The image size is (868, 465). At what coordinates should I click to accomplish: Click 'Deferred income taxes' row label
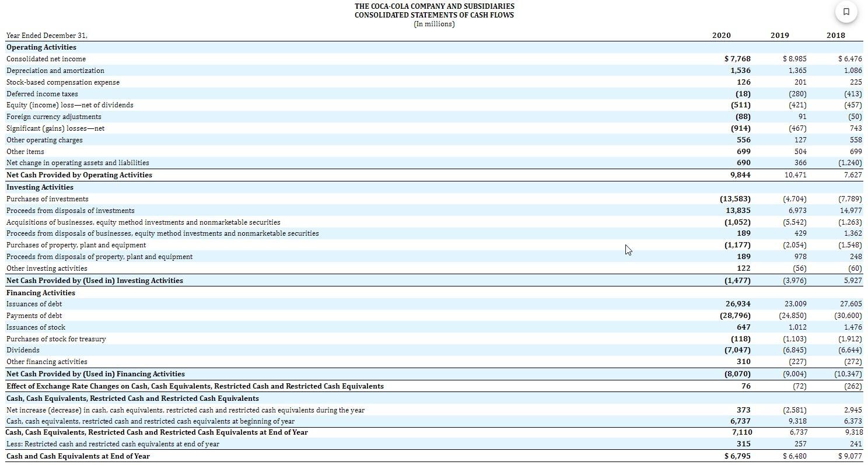(x=42, y=94)
